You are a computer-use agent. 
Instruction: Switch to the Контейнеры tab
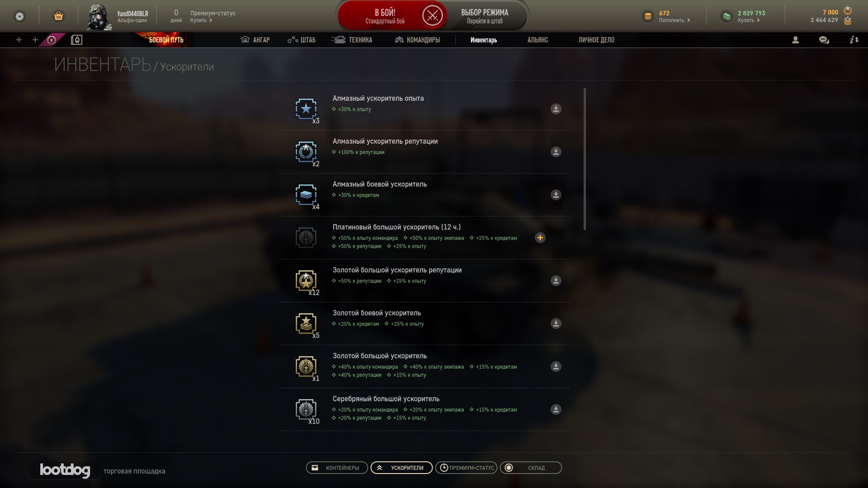pos(337,468)
